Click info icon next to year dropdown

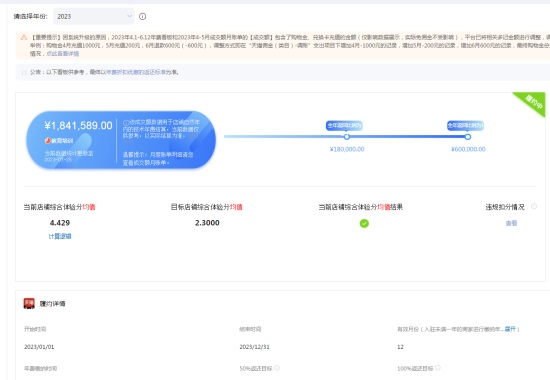click(142, 16)
